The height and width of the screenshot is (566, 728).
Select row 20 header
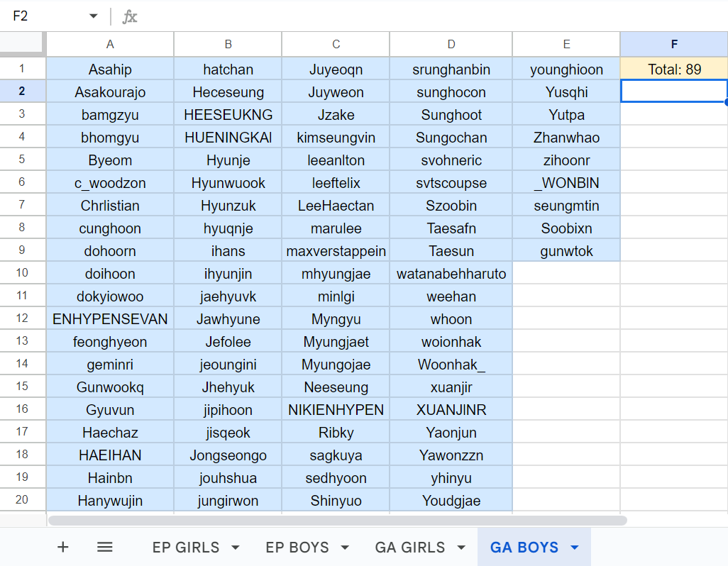tap(22, 499)
